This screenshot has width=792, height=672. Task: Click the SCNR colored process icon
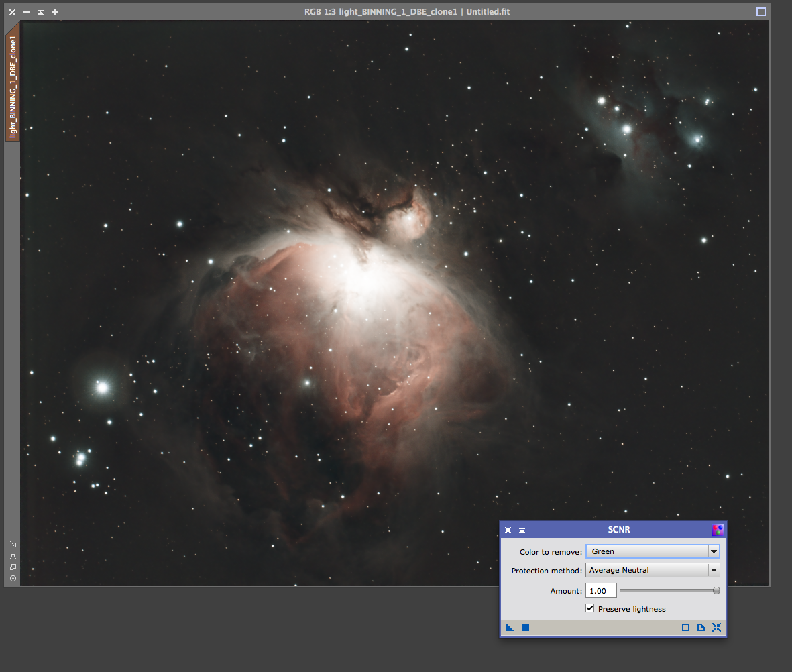pos(718,530)
